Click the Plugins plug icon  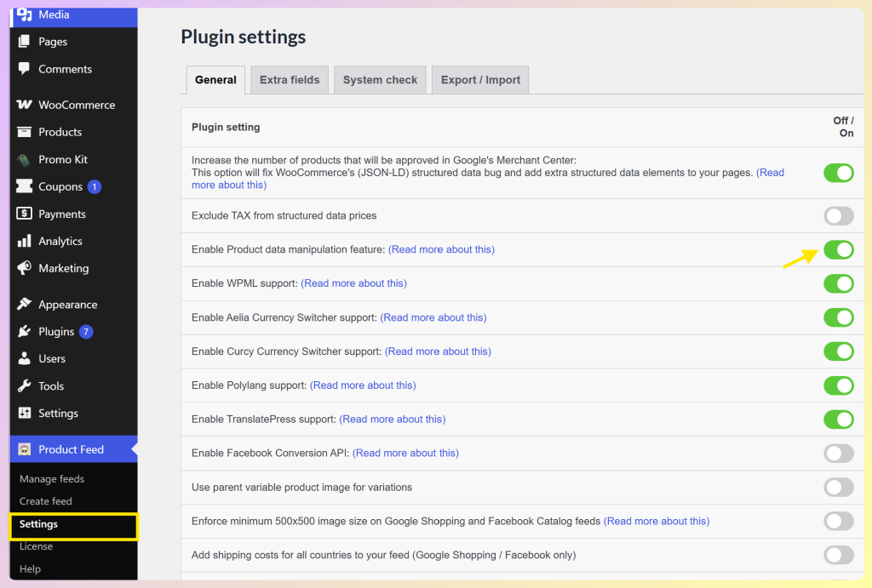pos(24,331)
